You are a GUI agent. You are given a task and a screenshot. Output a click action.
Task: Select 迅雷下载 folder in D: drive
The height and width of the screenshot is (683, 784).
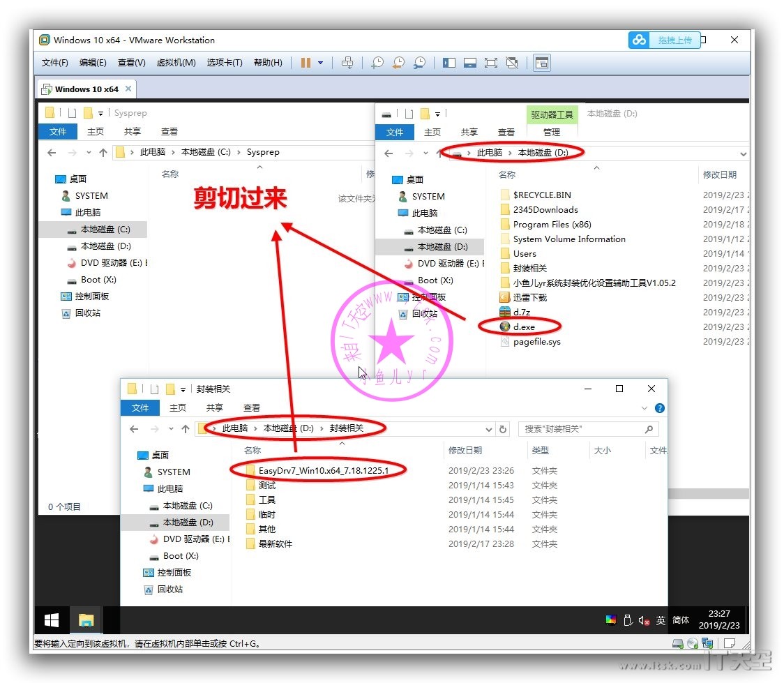(524, 297)
